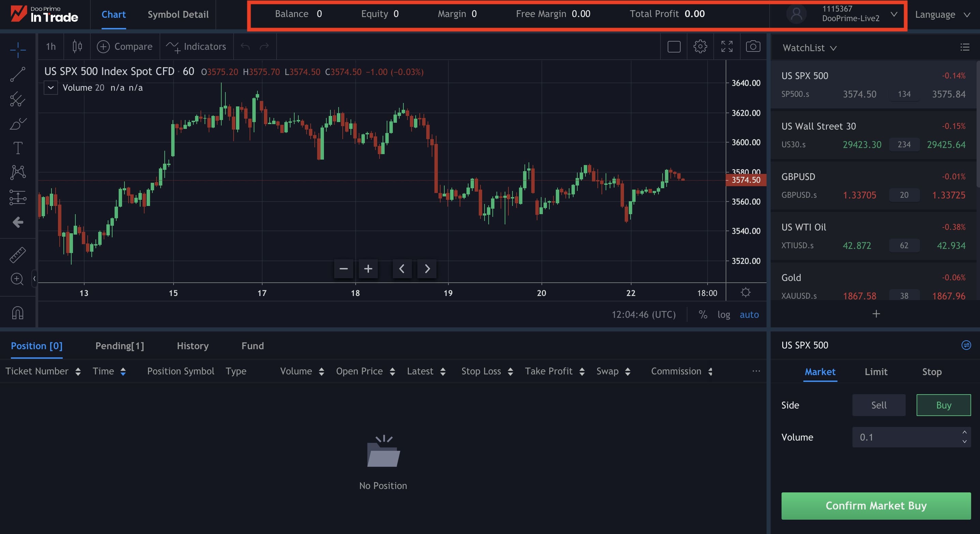This screenshot has width=980, height=534.
Task: Open account 1115367 DooPrime-Live2 dropdown
Action: tap(842, 14)
